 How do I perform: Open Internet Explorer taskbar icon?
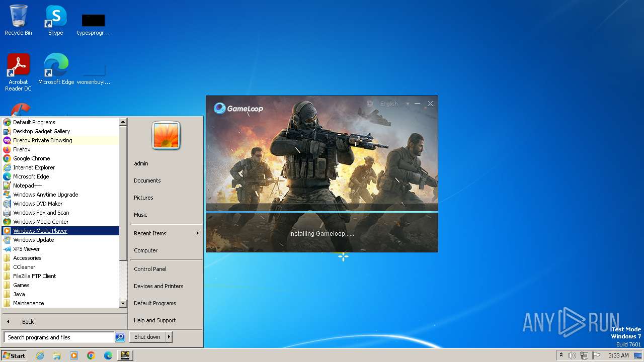pos(40,355)
